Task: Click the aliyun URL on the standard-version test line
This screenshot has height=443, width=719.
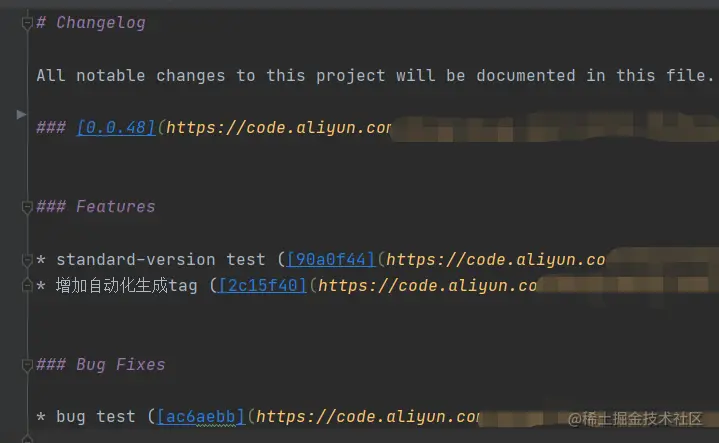Action: click(496, 260)
